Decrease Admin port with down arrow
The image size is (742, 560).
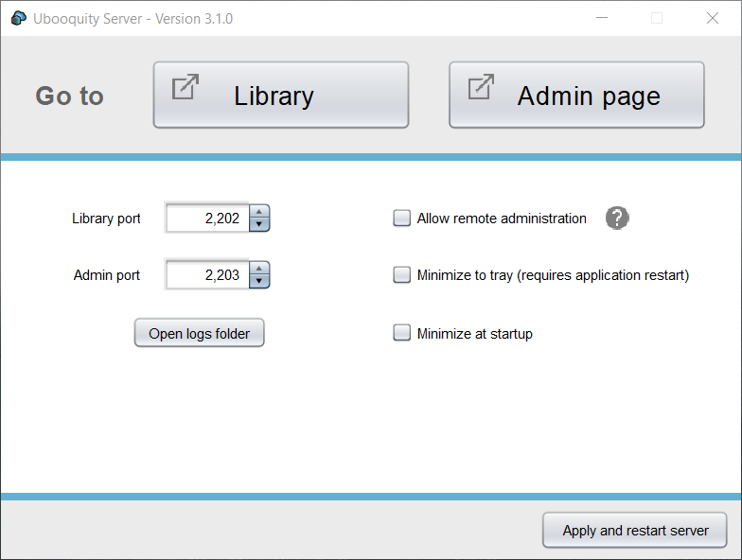[x=259, y=281]
